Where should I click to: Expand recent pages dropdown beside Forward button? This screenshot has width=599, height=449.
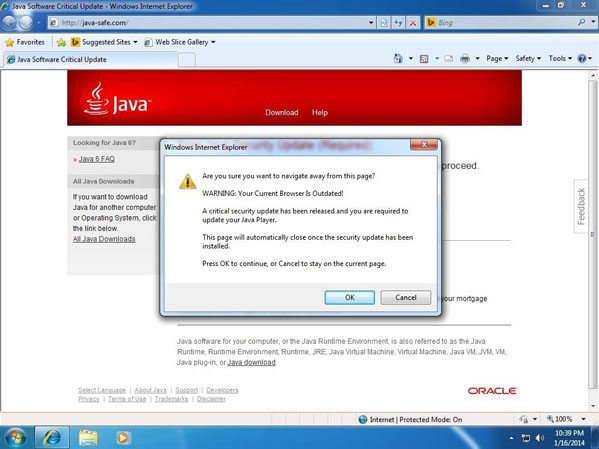[39, 23]
